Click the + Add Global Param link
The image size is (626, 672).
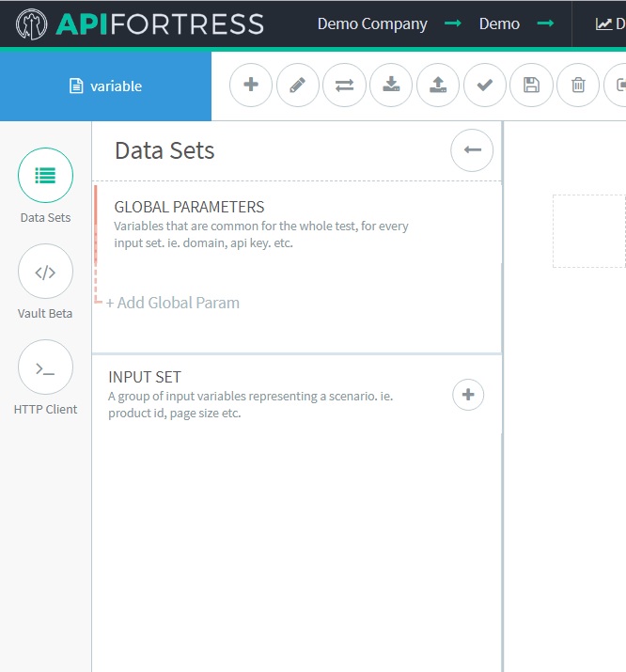point(173,303)
